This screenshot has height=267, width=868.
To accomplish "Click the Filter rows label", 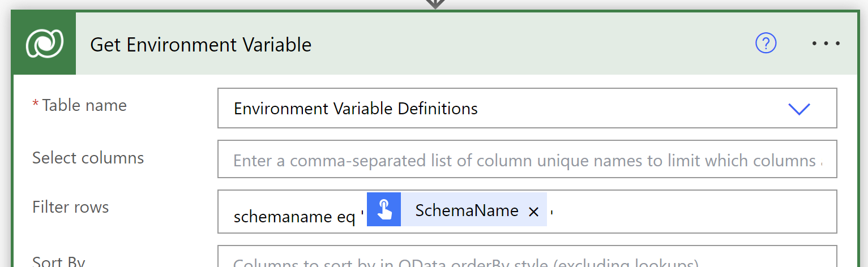I will click(70, 207).
